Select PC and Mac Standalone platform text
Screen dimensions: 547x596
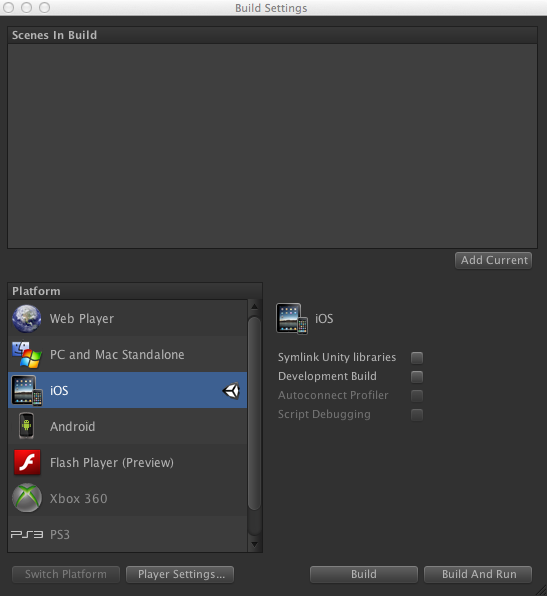tap(117, 355)
